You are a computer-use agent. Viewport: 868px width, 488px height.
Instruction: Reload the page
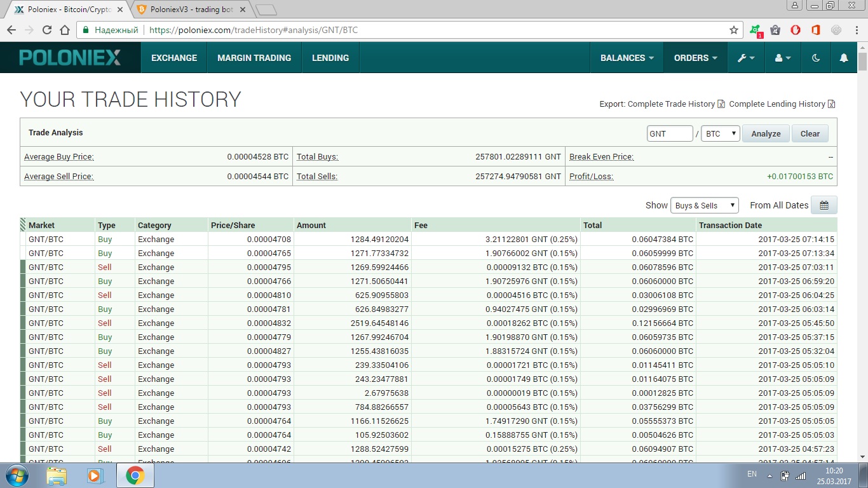(47, 30)
